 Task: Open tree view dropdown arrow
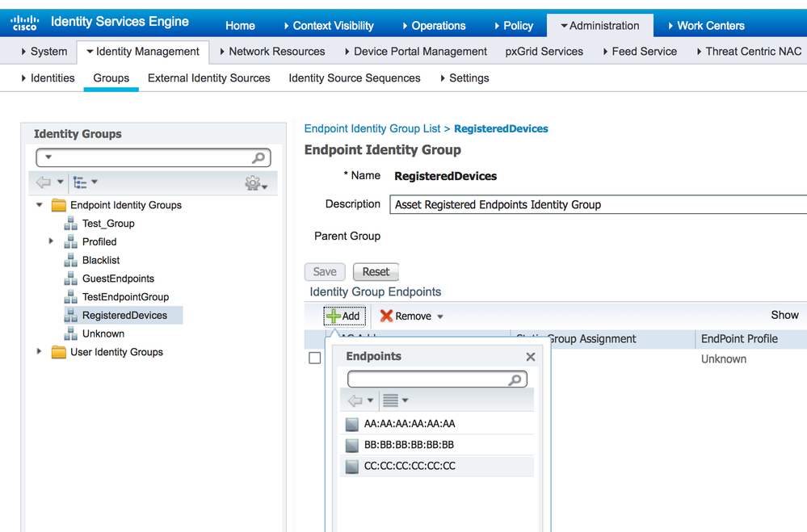tap(95, 182)
